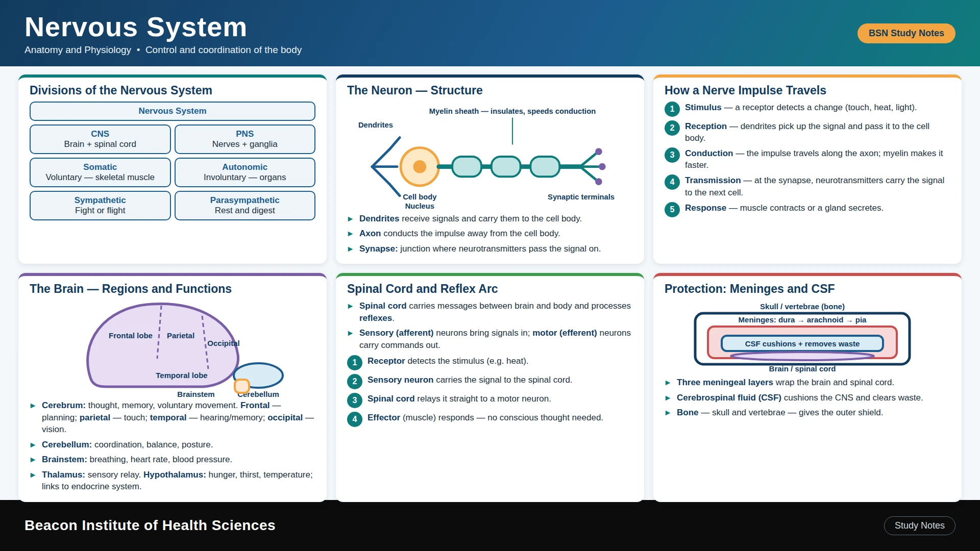This screenshot has width=980, height=551.
Task: Click the arrow bullet beside Dendrites receive signals
Action: point(351,219)
